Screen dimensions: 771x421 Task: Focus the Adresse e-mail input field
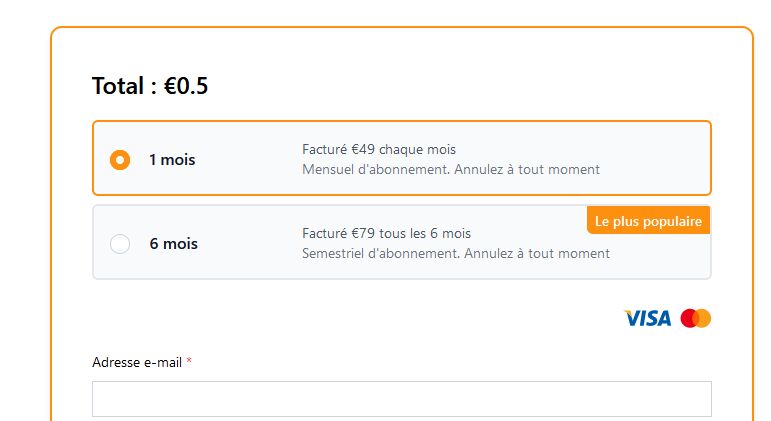tap(402, 399)
